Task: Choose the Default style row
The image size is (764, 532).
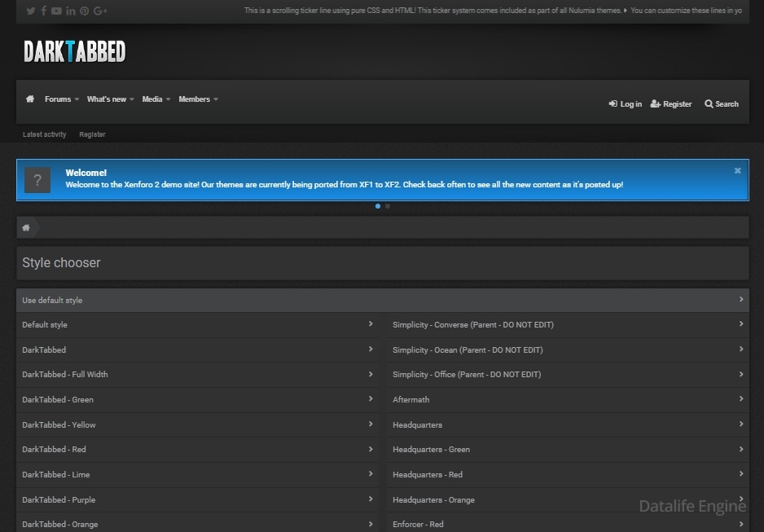Action: [x=198, y=325]
